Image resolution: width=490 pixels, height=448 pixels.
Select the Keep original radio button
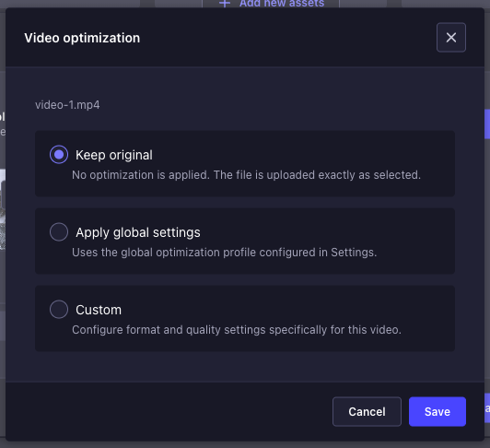(59, 155)
